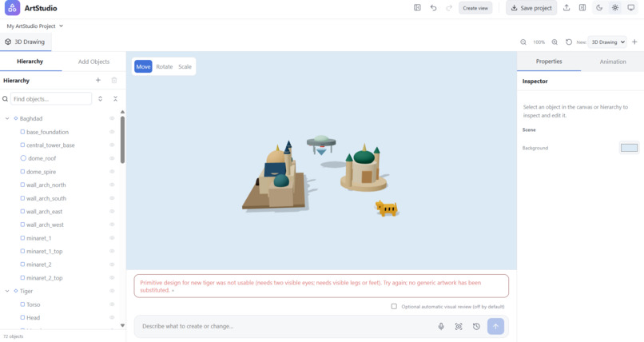Activate the Rotate transform mode

coord(165,66)
